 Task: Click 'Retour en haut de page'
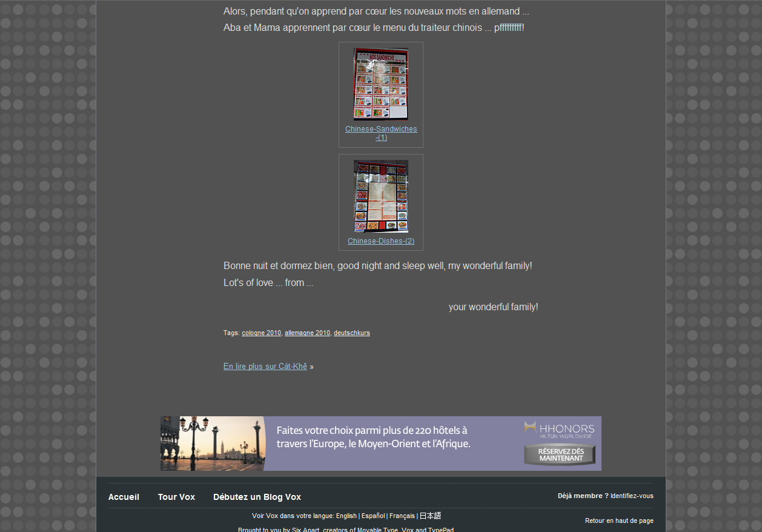[619, 521]
